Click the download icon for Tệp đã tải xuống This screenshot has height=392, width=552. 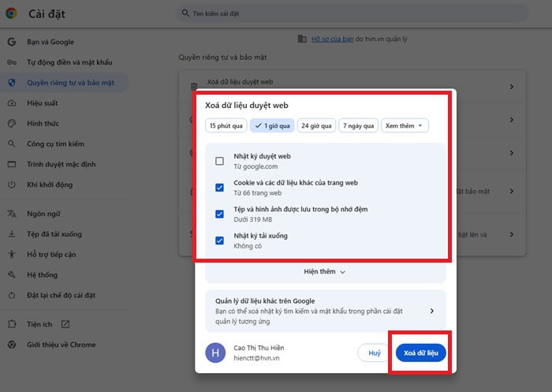coord(12,234)
